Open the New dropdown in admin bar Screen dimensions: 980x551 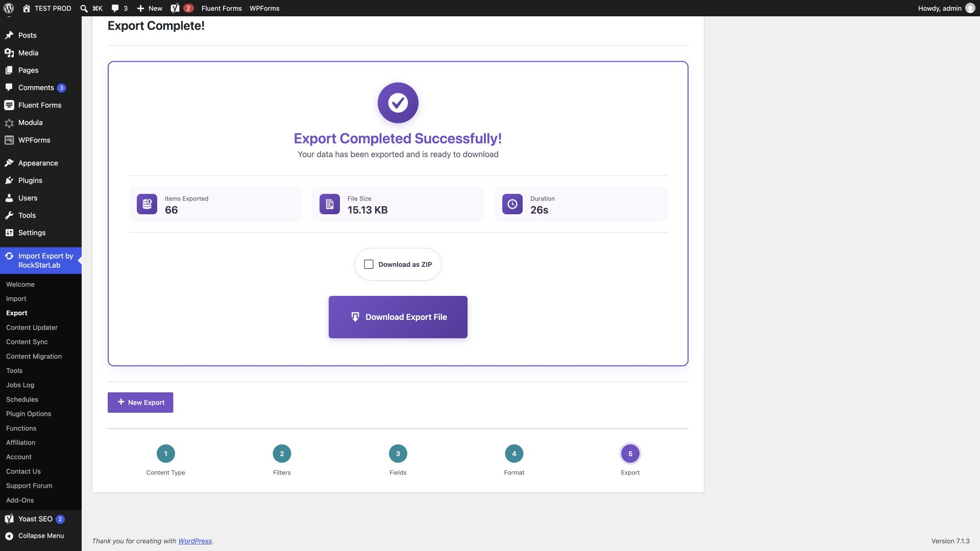150,8
